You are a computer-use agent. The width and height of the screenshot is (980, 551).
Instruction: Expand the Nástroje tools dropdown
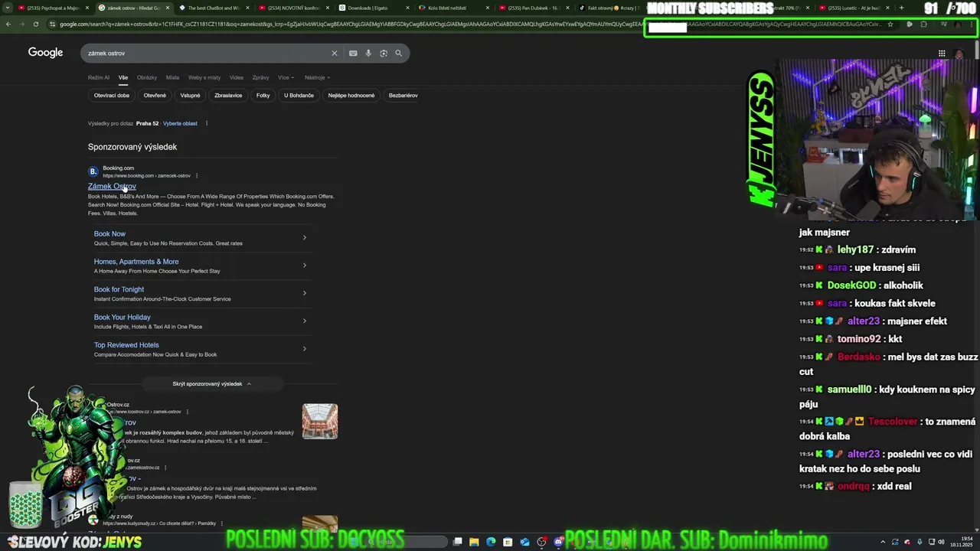(318, 77)
